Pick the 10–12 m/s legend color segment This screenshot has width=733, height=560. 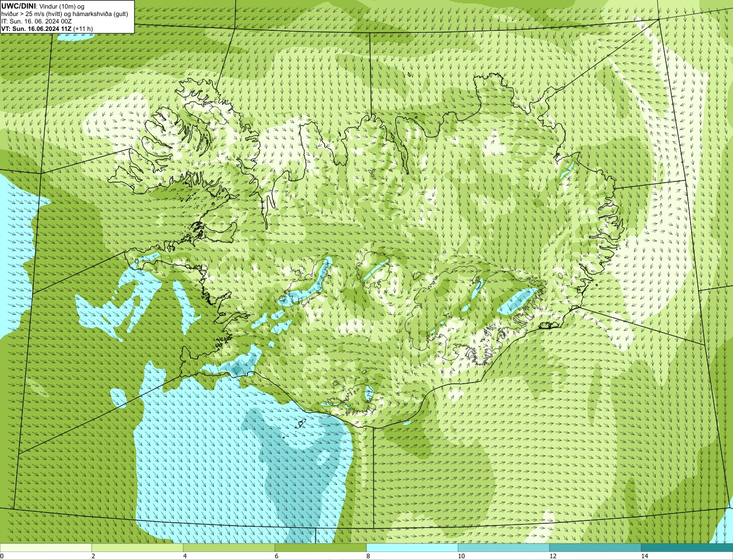(x=504, y=548)
